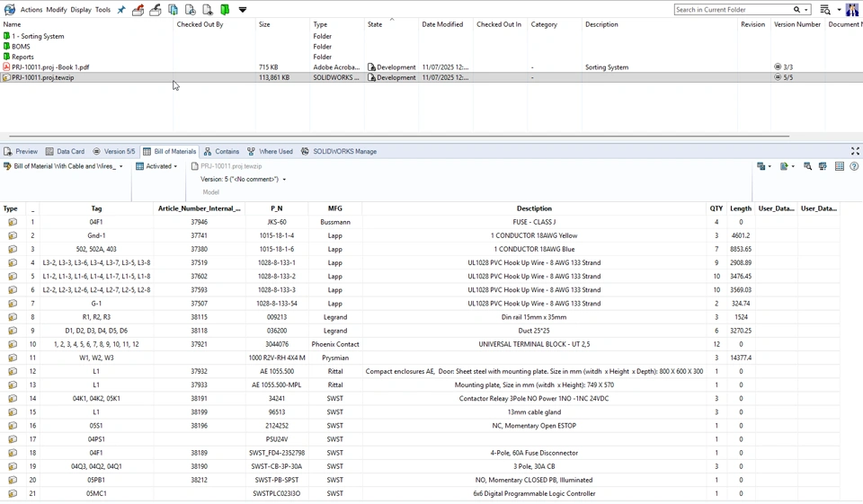Image resolution: width=863 pixels, height=504 pixels.
Task: Switch to the Where Used tab
Action: click(x=270, y=152)
